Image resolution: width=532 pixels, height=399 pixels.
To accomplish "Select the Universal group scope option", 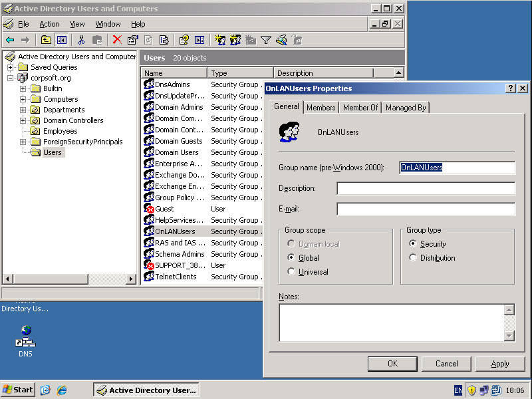I will pyautogui.click(x=291, y=271).
